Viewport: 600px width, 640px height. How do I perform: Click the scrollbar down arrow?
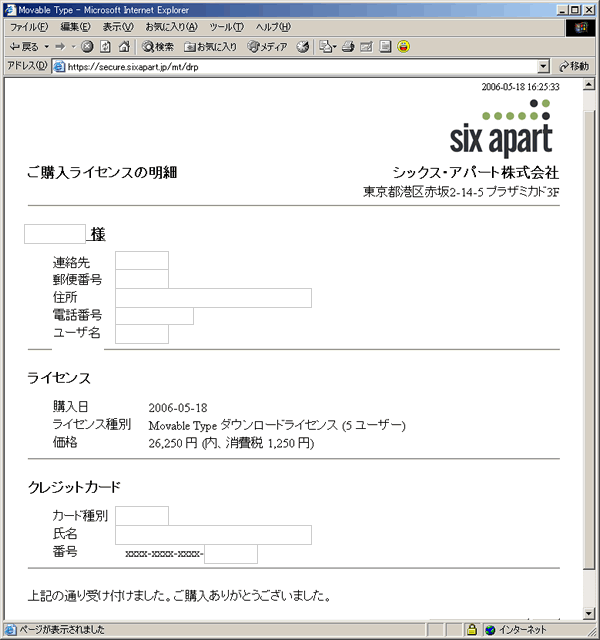coord(589,613)
